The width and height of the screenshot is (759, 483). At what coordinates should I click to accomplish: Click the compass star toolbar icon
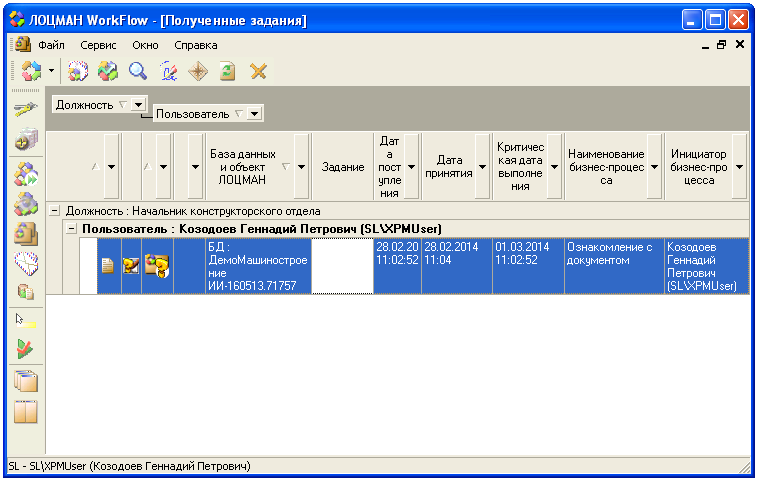[x=198, y=71]
